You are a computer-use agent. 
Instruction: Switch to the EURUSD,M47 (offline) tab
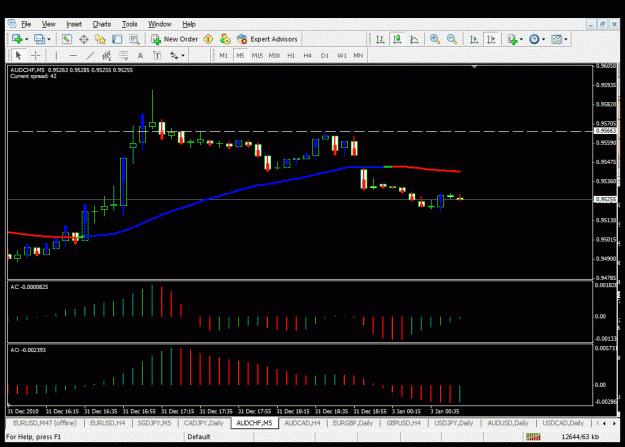[45, 423]
